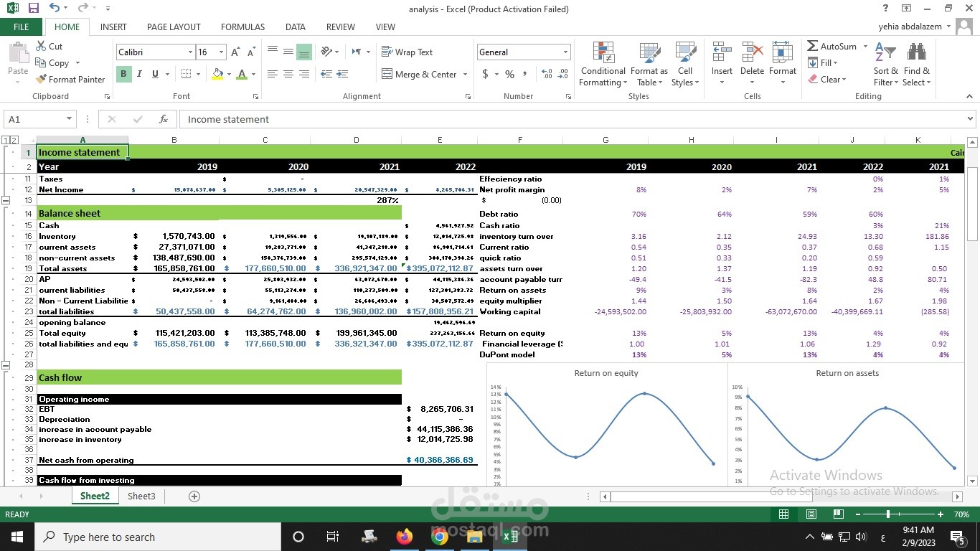Open Firefox from the taskbar
Image resolution: width=980 pixels, height=551 pixels.
[405, 537]
